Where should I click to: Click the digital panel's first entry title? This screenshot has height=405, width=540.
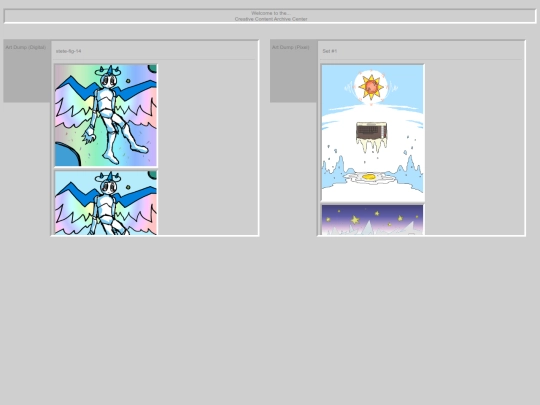tap(69, 51)
